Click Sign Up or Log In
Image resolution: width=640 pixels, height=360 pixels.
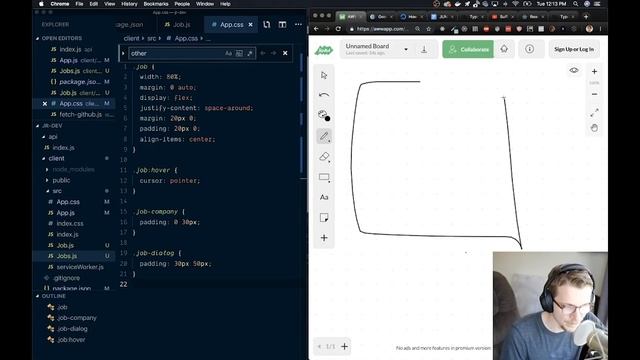click(574, 49)
